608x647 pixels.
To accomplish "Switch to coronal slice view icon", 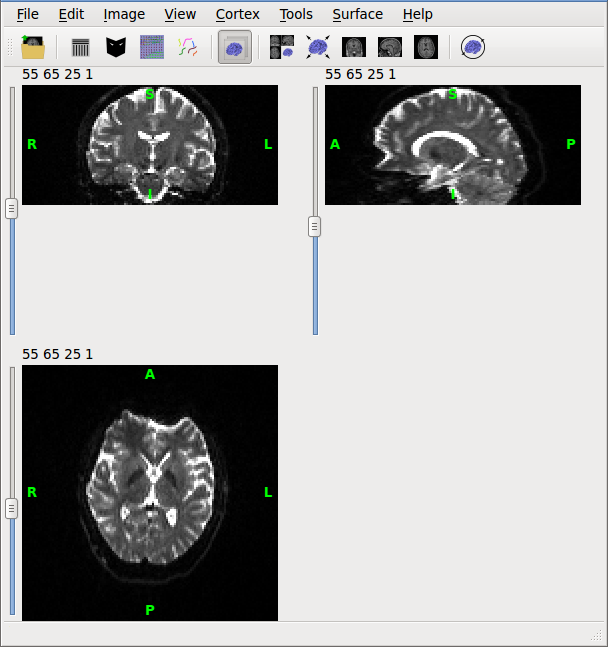I will 354,47.
